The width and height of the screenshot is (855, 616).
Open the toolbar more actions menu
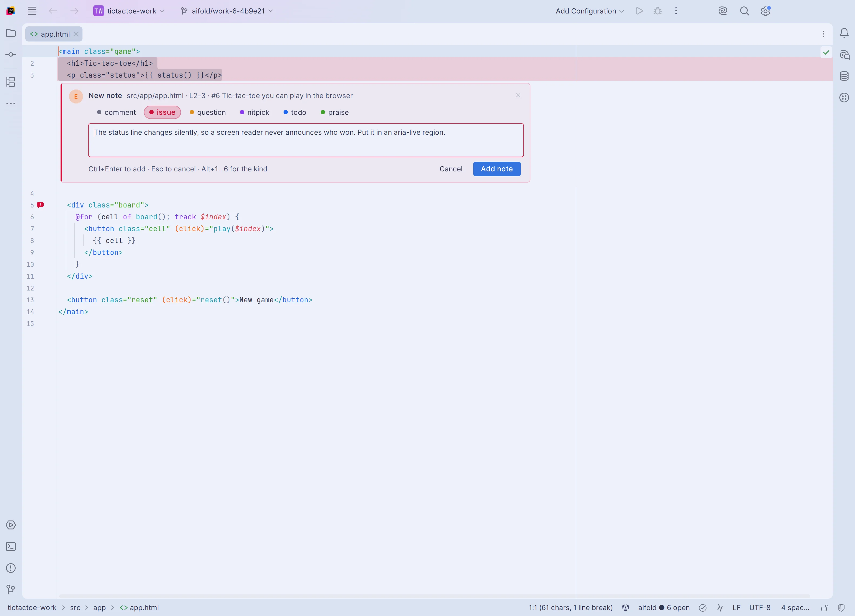(x=676, y=11)
